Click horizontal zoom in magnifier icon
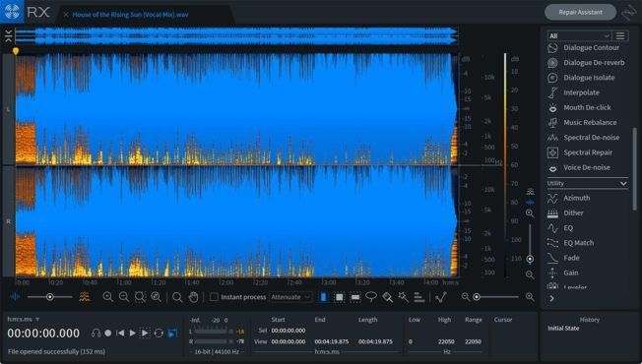Screen dimensions: 642x364 pos(530,297)
